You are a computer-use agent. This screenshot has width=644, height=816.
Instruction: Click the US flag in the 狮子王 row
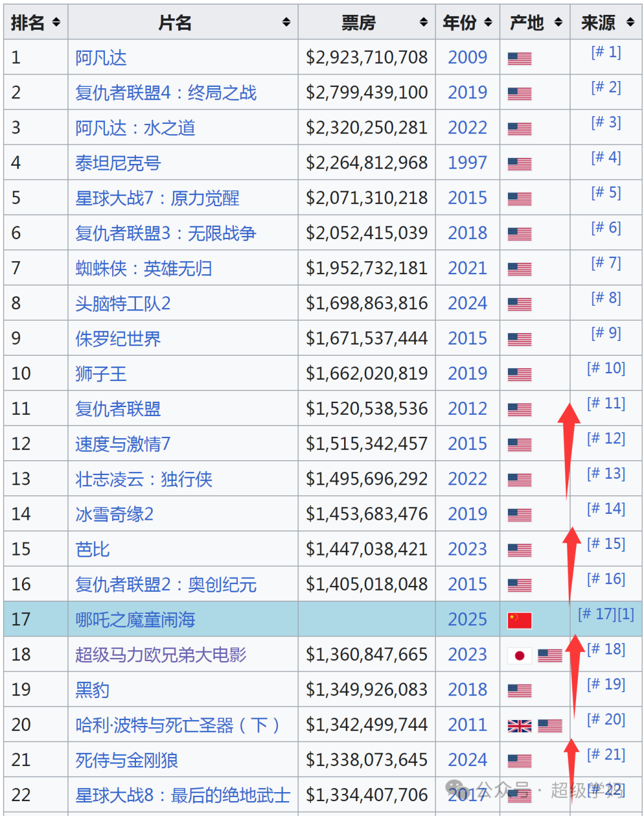[519, 375]
